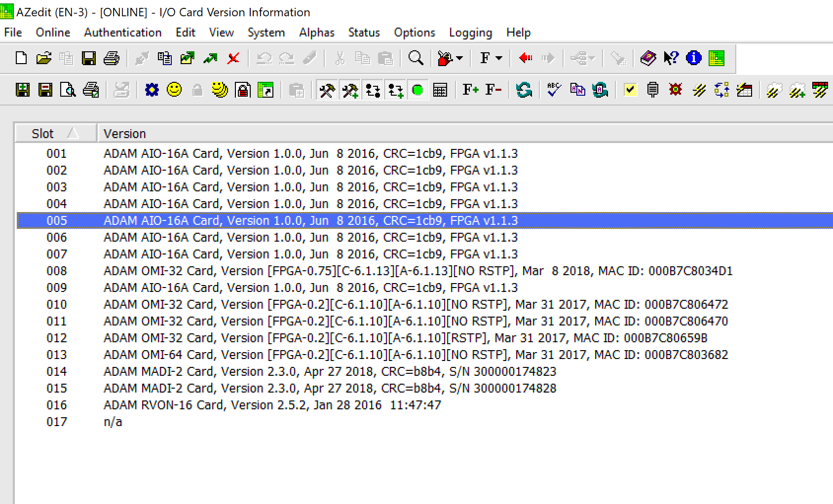
Task: Click the red padlock on document icon
Action: click(x=243, y=90)
